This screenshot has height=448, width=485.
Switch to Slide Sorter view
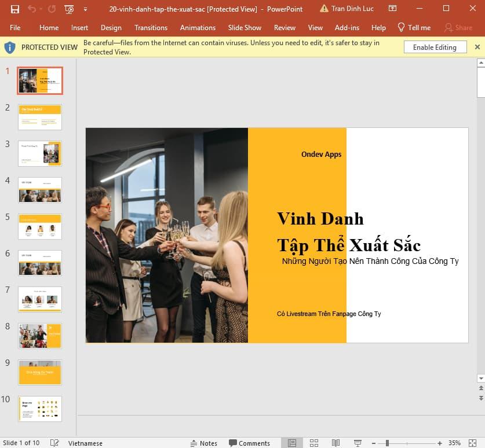point(313,443)
